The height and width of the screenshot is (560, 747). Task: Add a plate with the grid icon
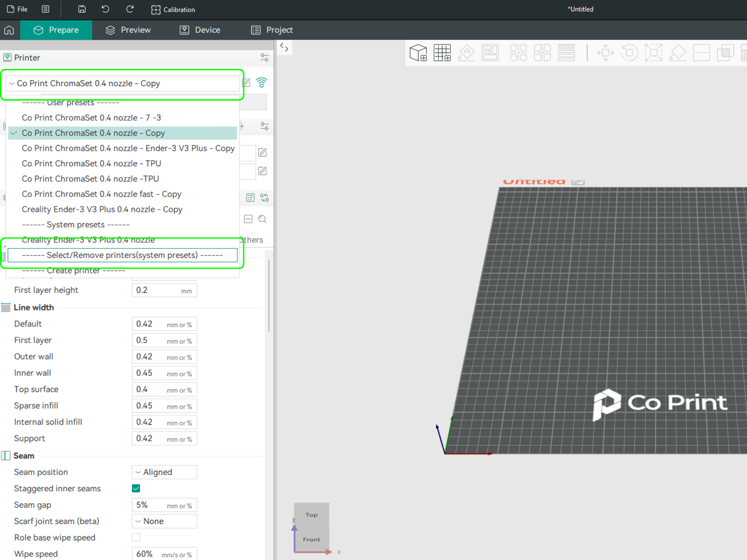pos(442,53)
